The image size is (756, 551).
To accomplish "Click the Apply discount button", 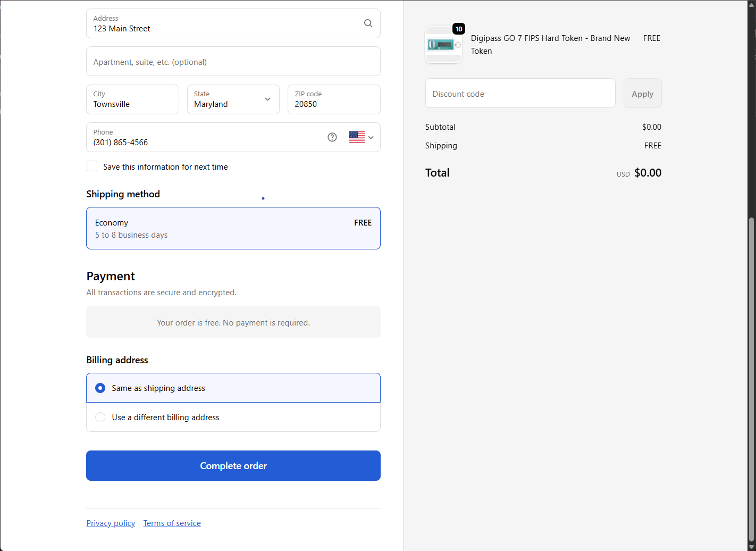I will [x=642, y=94].
